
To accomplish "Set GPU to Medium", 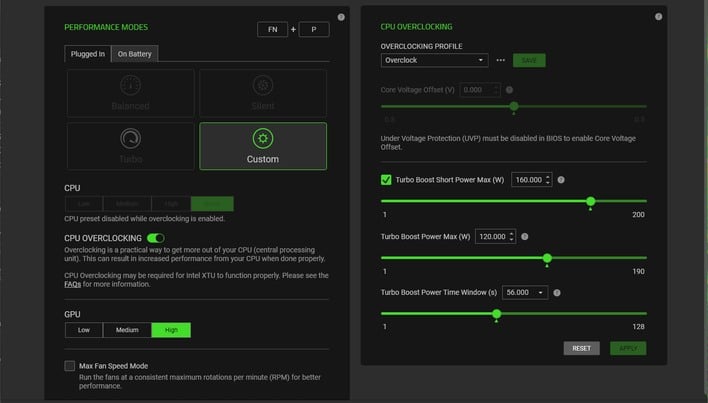I will click(127, 330).
